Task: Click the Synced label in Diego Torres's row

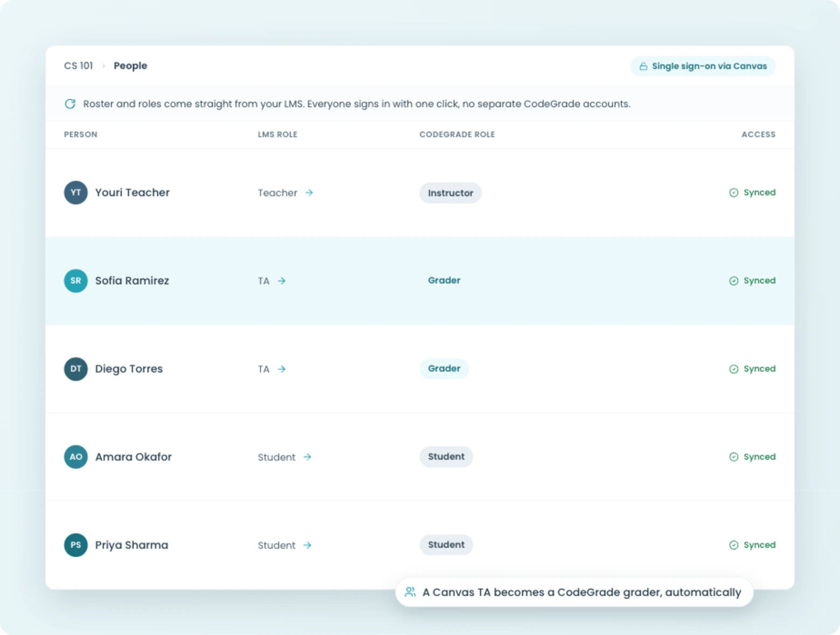Action: (759, 369)
